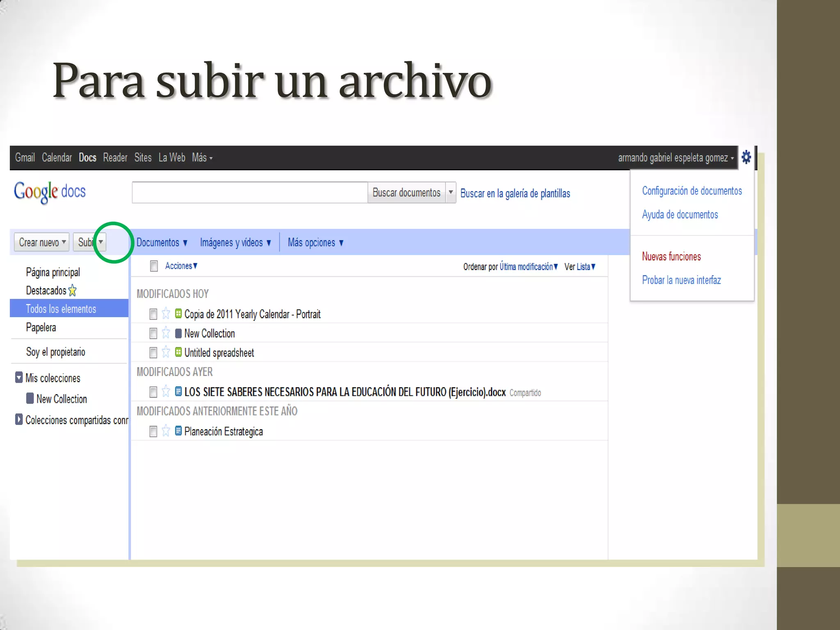Click in the document search field
The image size is (840, 630).
click(250, 192)
